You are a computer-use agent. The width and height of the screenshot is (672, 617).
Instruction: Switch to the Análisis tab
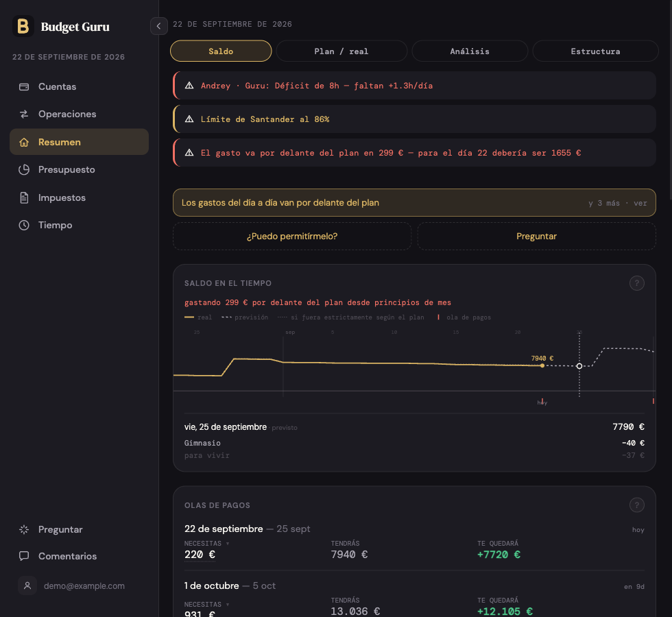tap(470, 51)
